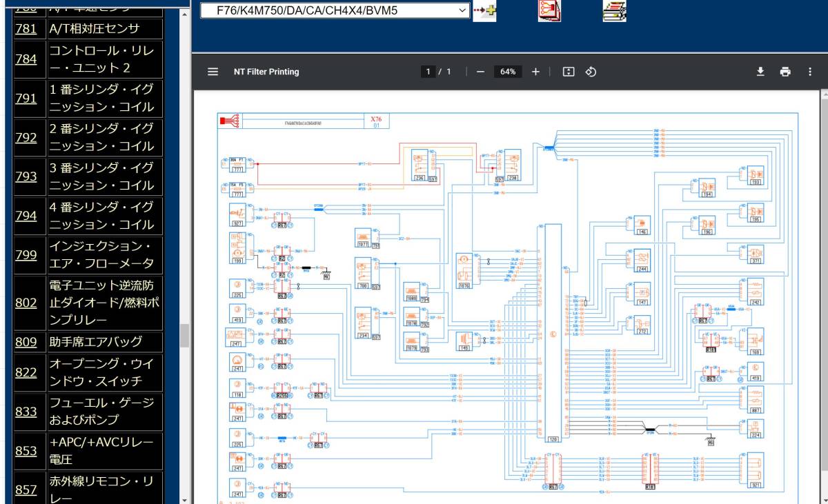Zoom out the PDF with minus icon

tap(480, 72)
